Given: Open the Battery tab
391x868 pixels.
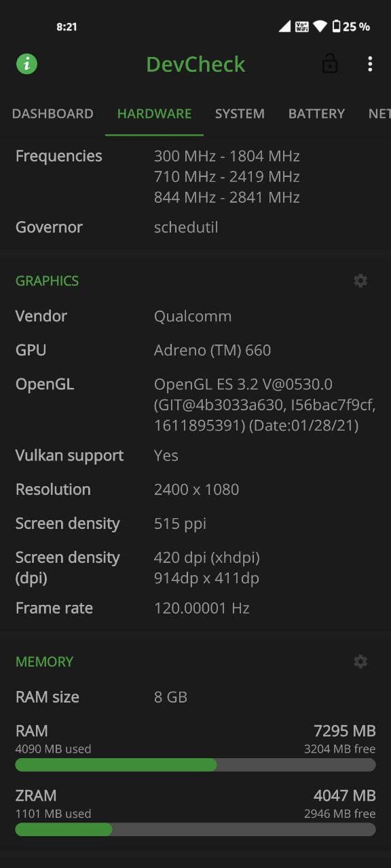Looking at the screenshot, I should click(316, 114).
